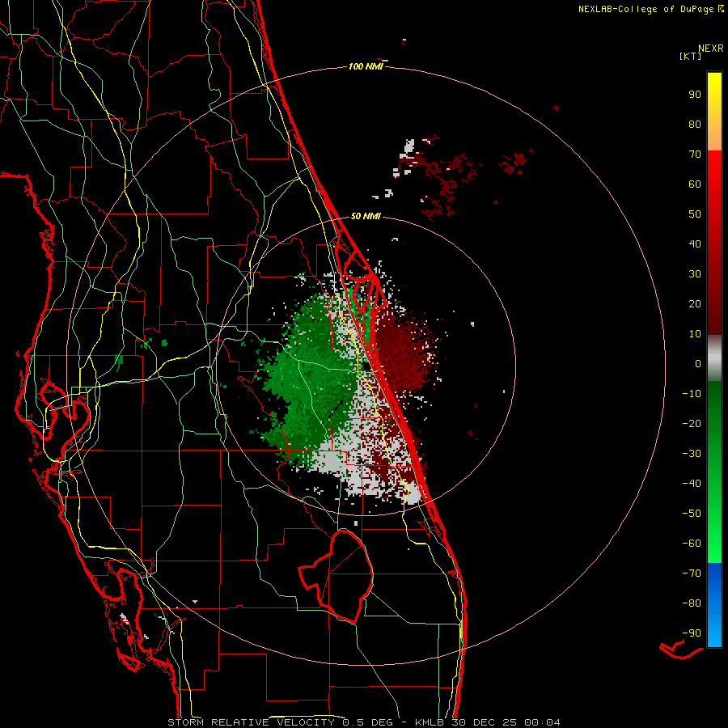The width and height of the screenshot is (728, 728).
Task: Click the "20" value on the velocity scale
Action: pyautogui.click(x=695, y=303)
